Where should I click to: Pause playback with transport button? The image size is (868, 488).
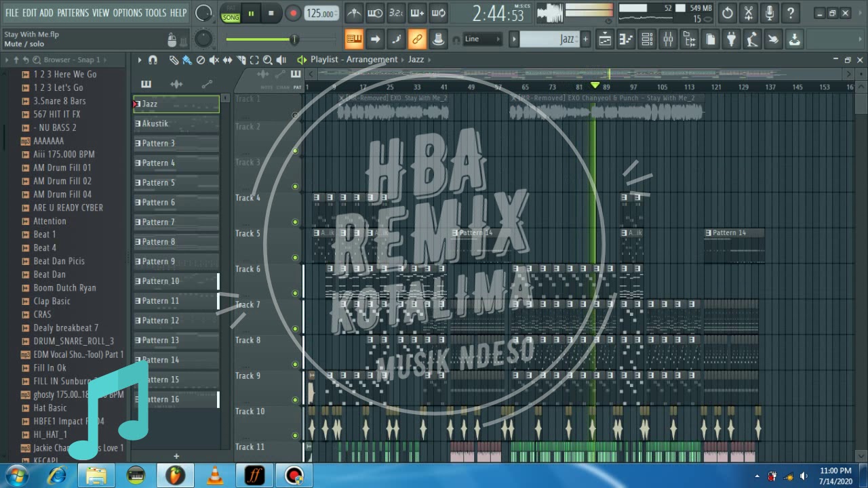tap(251, 13)
